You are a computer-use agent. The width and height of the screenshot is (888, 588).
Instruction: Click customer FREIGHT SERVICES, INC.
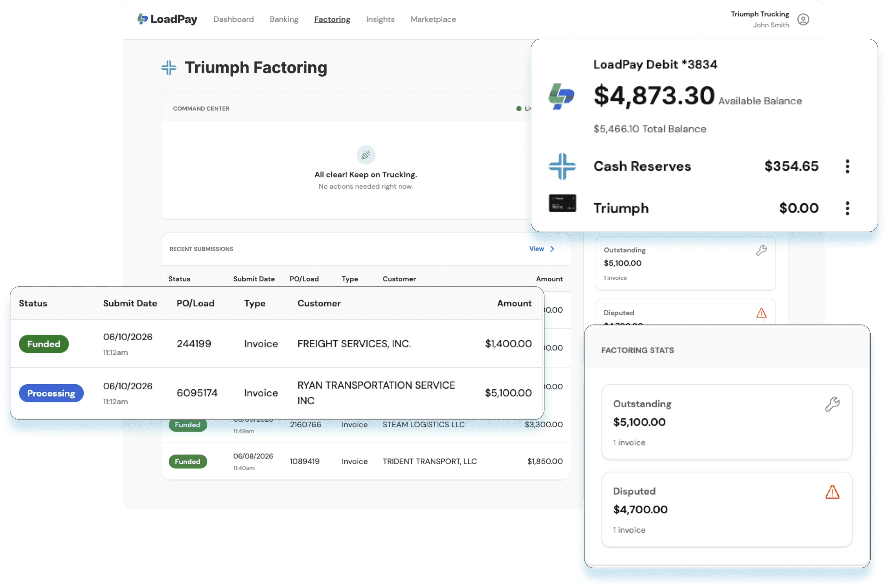354,344
